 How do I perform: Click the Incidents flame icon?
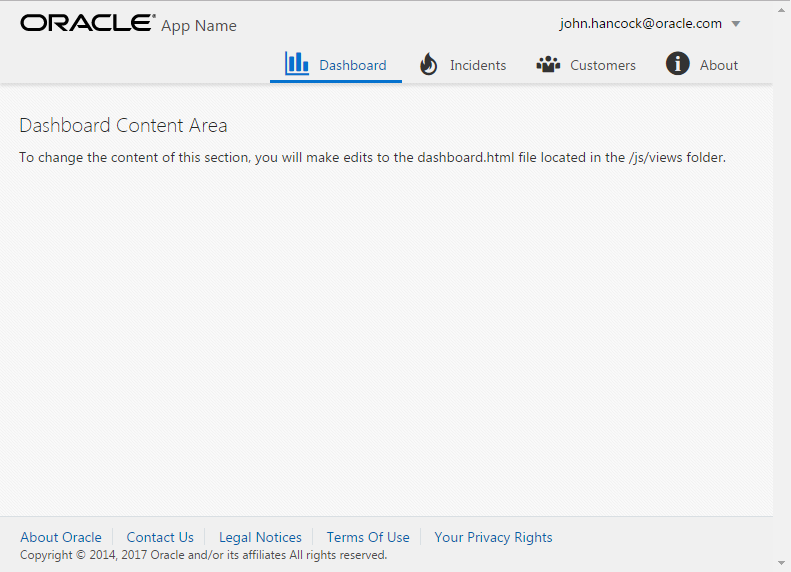(x=429, y=65)
